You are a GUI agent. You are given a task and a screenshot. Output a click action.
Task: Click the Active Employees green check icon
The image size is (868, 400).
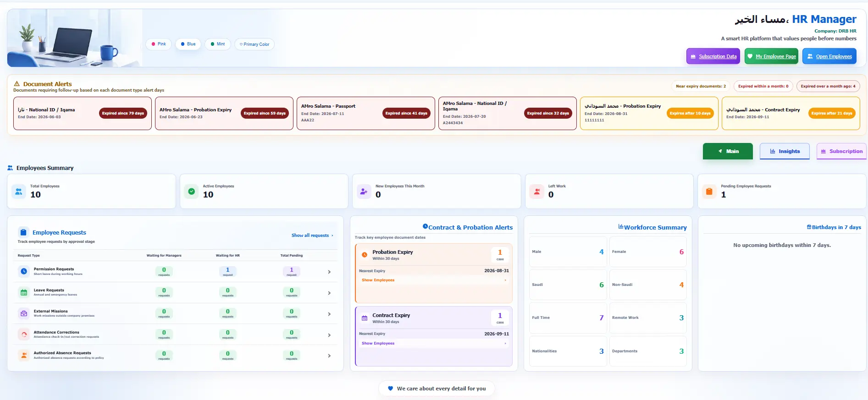[x=192, y=192]
